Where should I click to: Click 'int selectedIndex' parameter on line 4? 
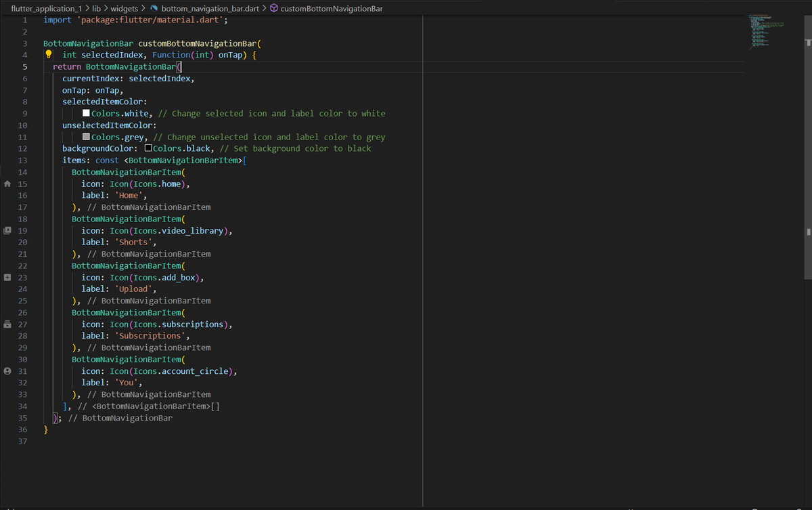pos(102,55)
